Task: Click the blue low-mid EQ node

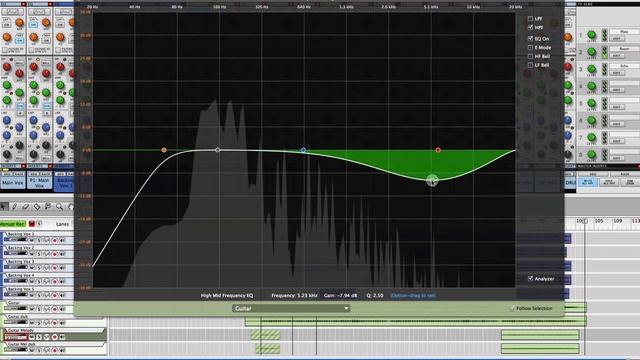Action: pos(303,150)
